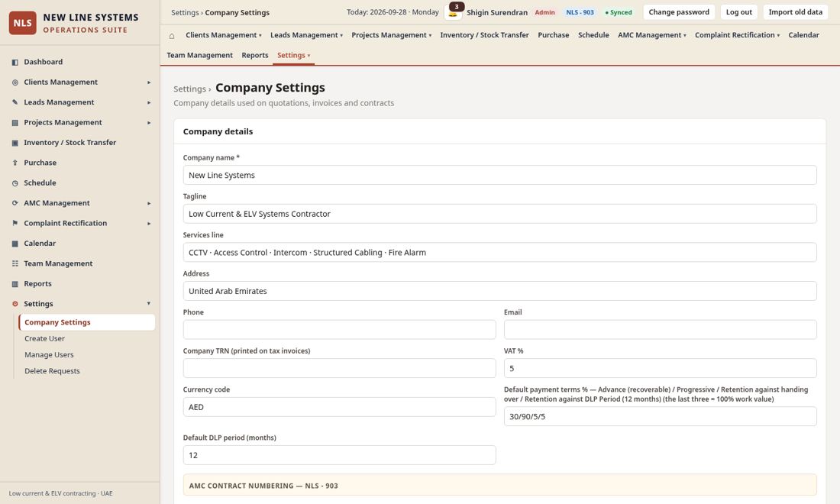The width and height of the screenshot is (840, 504).
Task: Open the Projects Management top dropdown
Action: click(x=391, y=35)
